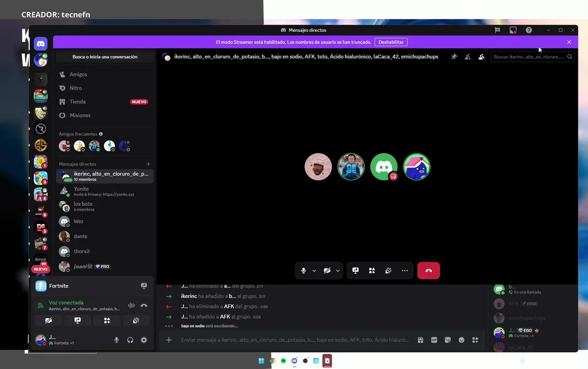
Task: Open sticker picker icon
Action: pos(448,340)
